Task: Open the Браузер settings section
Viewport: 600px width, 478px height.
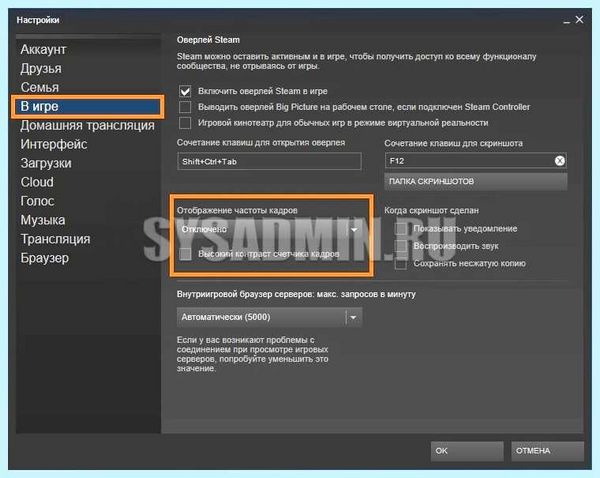Action: pos(45,258)
